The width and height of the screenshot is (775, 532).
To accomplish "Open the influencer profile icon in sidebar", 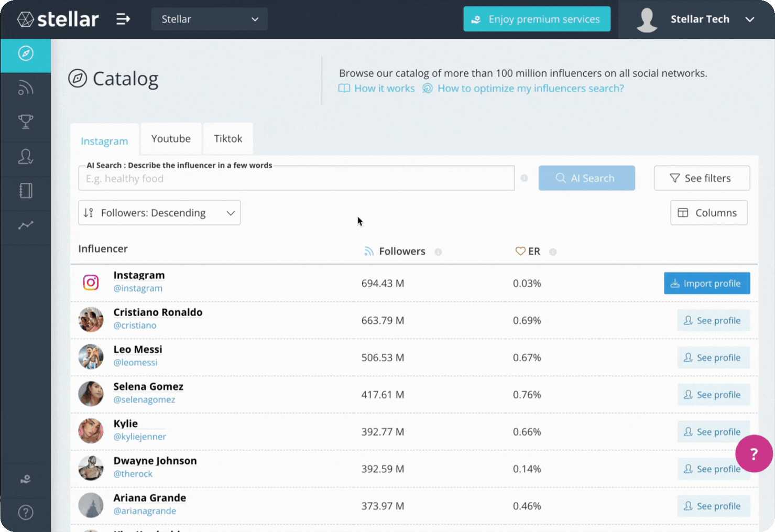I will click(26, 156).
